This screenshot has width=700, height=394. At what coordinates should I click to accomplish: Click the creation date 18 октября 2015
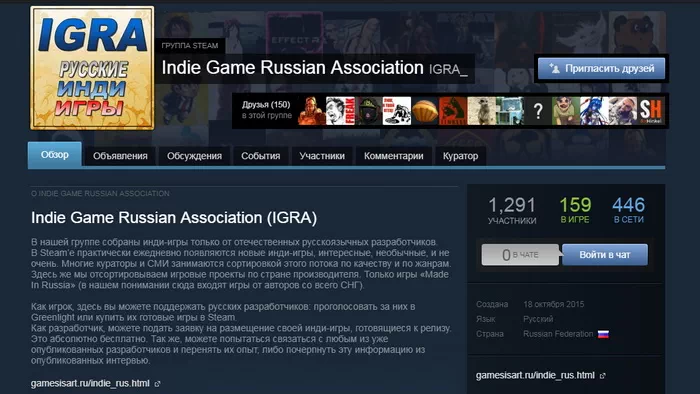554,304
